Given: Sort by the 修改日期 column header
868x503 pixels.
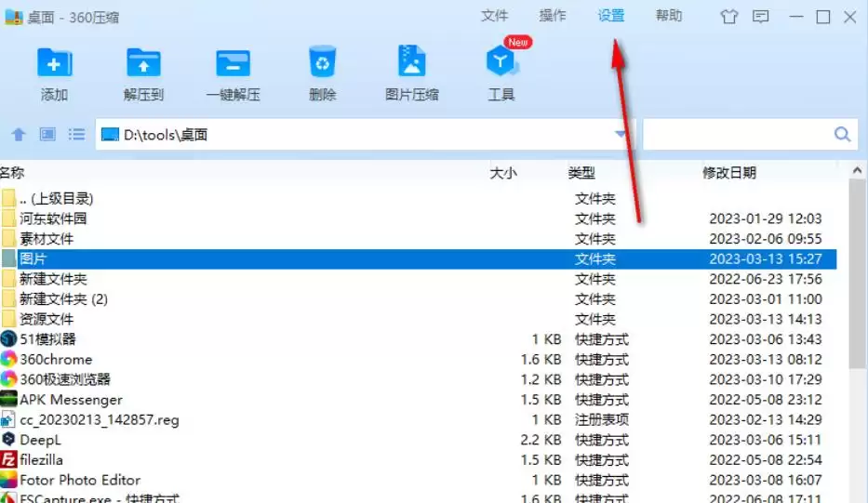Looking at the screenshot, I should [729, 173].
